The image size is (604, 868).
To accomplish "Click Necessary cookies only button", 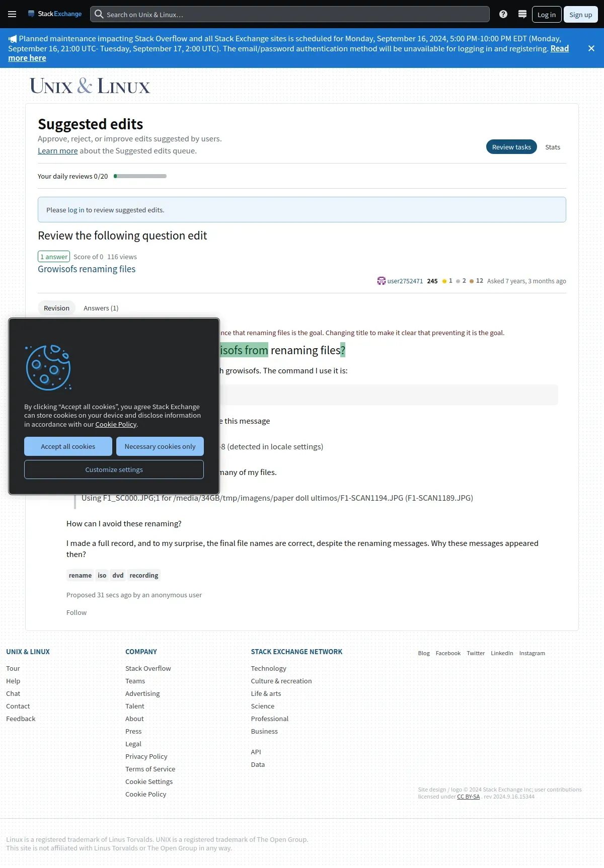I will point(160,446).
